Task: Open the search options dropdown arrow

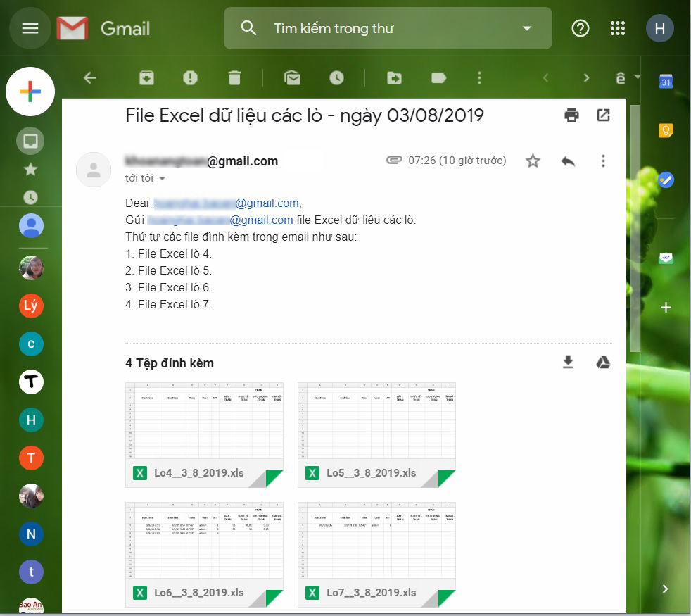Action: [527, 28]
